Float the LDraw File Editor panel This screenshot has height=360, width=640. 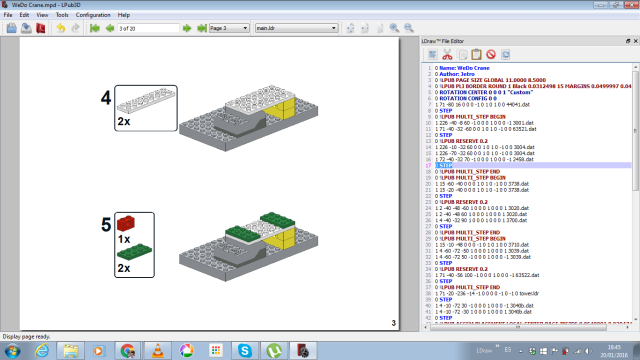pos(628,41)
